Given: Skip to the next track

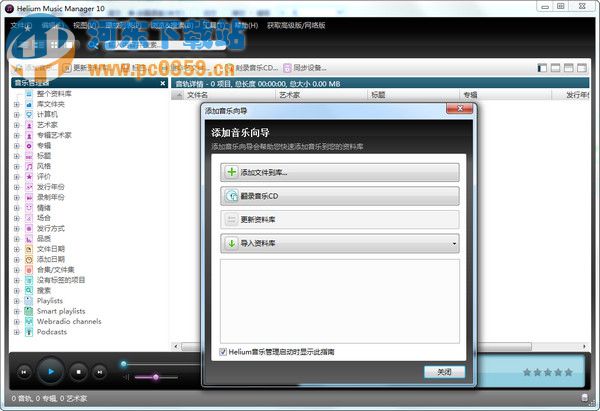Looking at the screenshot, I should pyautogui.click(x=99, y=372).
